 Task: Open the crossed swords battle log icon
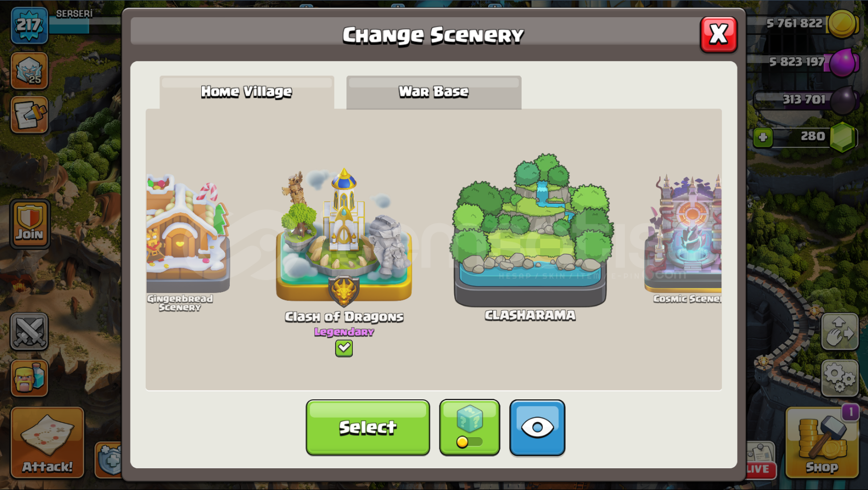click(30, 331)
